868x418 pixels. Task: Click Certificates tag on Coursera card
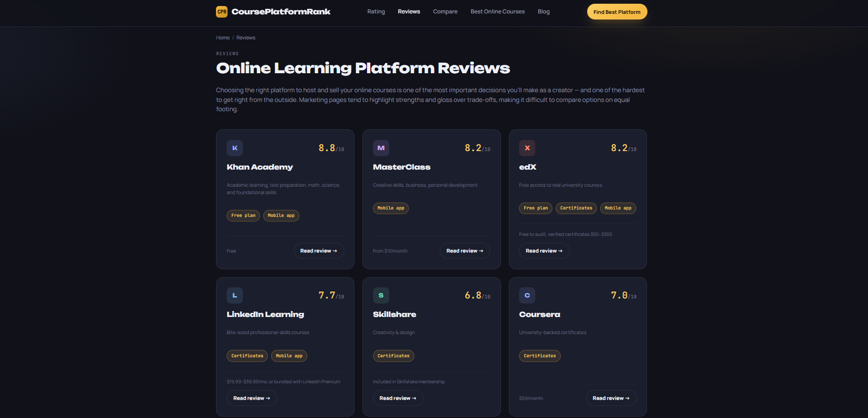coord(540,356)
